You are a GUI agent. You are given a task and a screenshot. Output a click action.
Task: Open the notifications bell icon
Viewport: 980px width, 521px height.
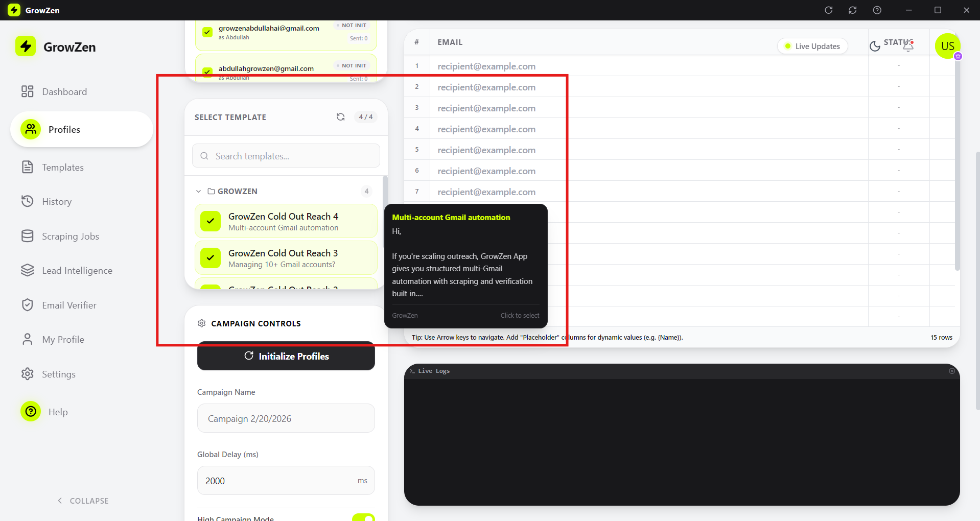(x=908, y=46)
